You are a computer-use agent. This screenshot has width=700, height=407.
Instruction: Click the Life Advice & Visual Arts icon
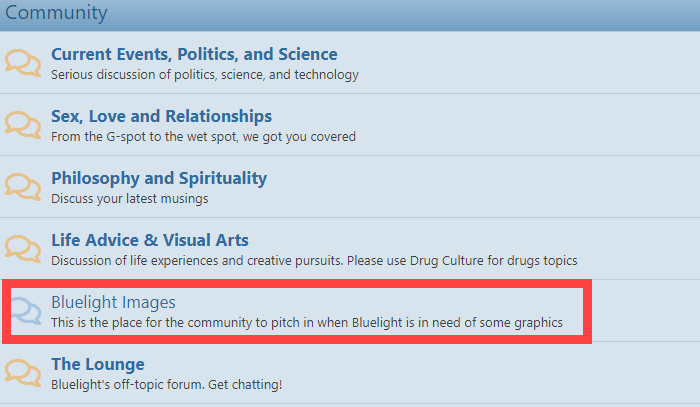[x=23, y=249]
